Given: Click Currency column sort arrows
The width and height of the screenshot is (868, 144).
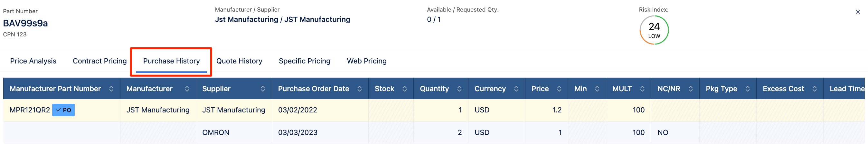Looking at the screenshot, I should [516, 89].
